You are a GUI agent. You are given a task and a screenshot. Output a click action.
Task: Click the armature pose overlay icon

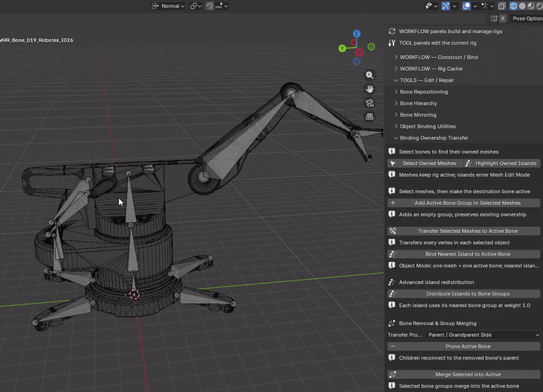[x=485, y=6]
